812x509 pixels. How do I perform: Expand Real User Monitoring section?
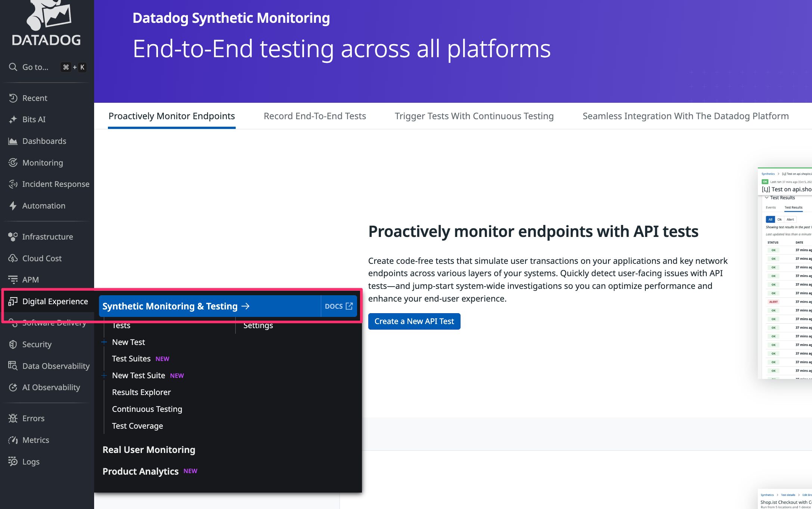coord(149,450)
